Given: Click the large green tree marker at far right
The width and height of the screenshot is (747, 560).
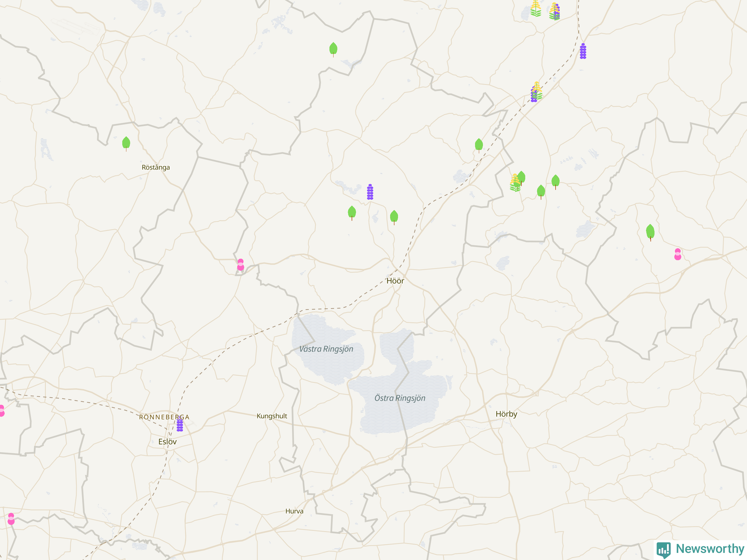Looking at the screenshot, I should coord(650,232).
